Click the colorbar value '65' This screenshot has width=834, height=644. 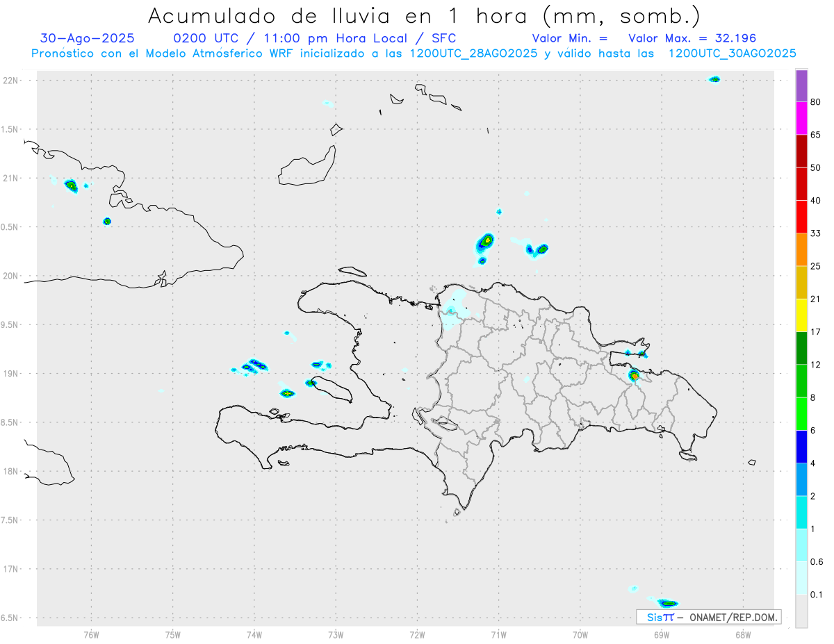click(x=816, y=135)
